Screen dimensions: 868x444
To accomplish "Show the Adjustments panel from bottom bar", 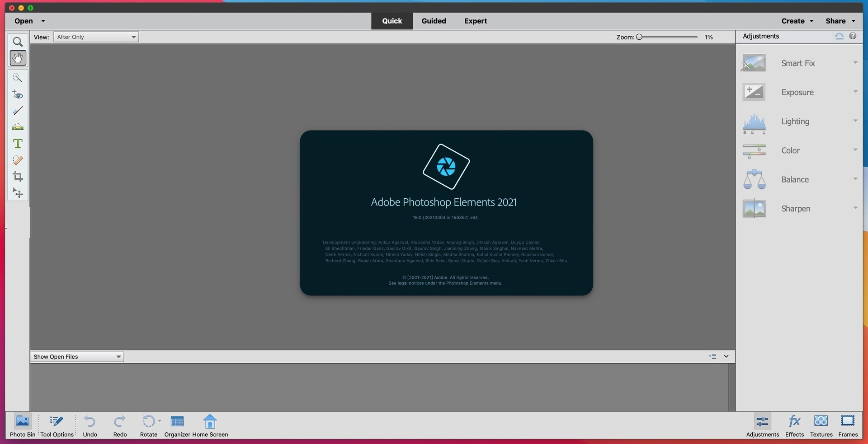I will (x=763, y=426).
